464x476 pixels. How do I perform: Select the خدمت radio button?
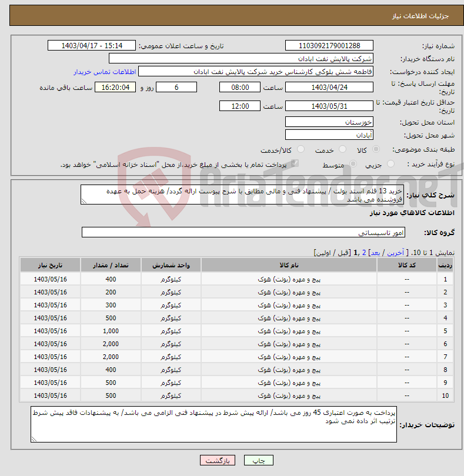(342, 149)
